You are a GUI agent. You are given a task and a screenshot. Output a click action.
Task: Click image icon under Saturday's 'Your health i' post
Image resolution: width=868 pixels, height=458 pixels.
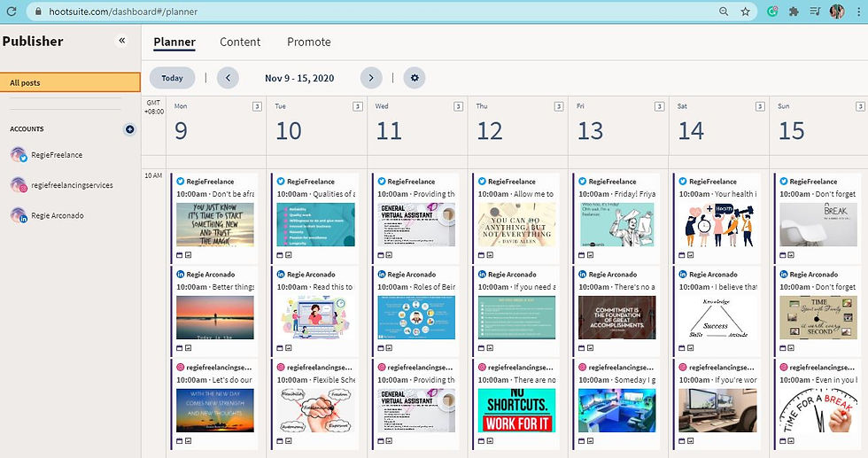click(692, 255)
